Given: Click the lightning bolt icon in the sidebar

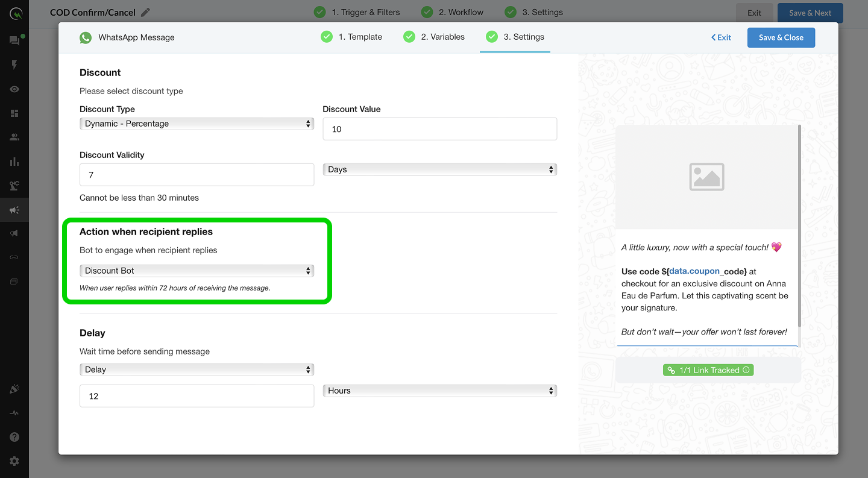Looking at the screenshot, I should 14,65.
